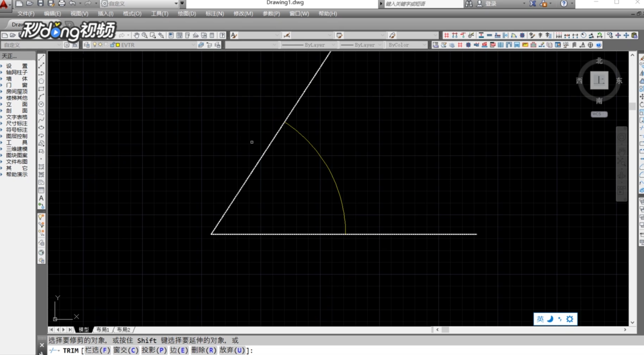The image size is (644, 355).
Task: Switch to the 模型 tab
Action: tap(83, 330)
